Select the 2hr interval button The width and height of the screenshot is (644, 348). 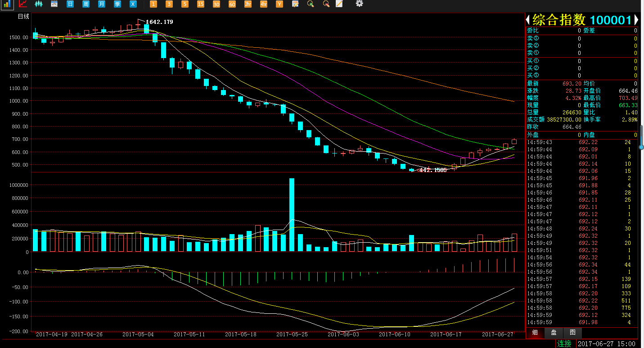click(x=248, y=4)
